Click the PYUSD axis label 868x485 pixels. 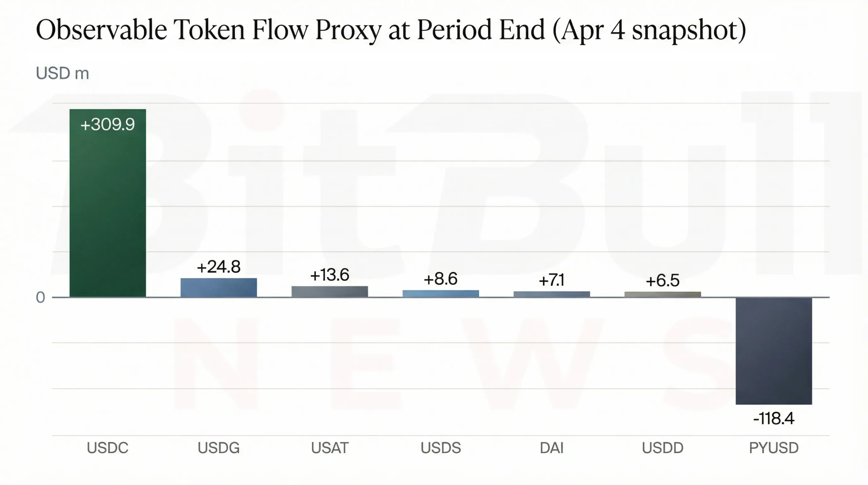(773, 448)
